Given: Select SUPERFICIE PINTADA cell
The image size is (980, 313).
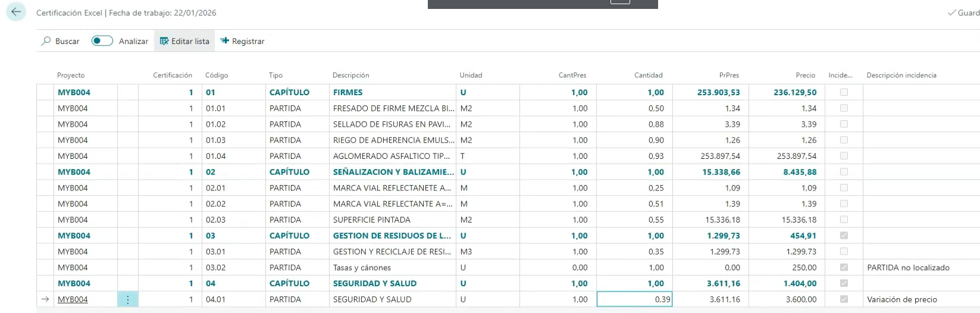Looking at the screenshot, I should pos(393,220).
